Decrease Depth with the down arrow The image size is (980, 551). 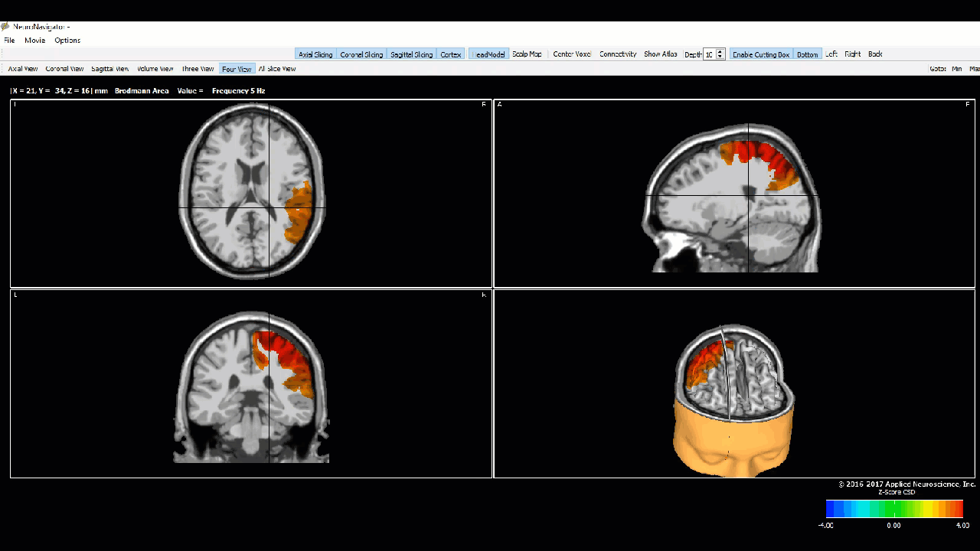(x=720, y=57)
